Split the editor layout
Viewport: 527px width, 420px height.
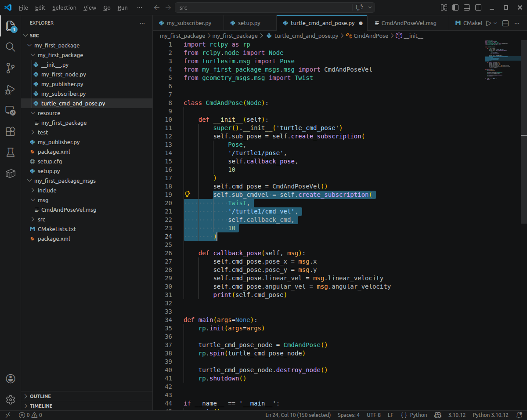[505, 23]
